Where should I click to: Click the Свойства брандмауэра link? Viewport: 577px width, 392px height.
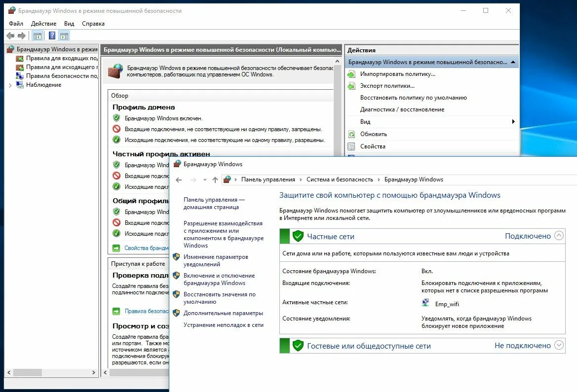pyautogui.click(x=147, y=248)
